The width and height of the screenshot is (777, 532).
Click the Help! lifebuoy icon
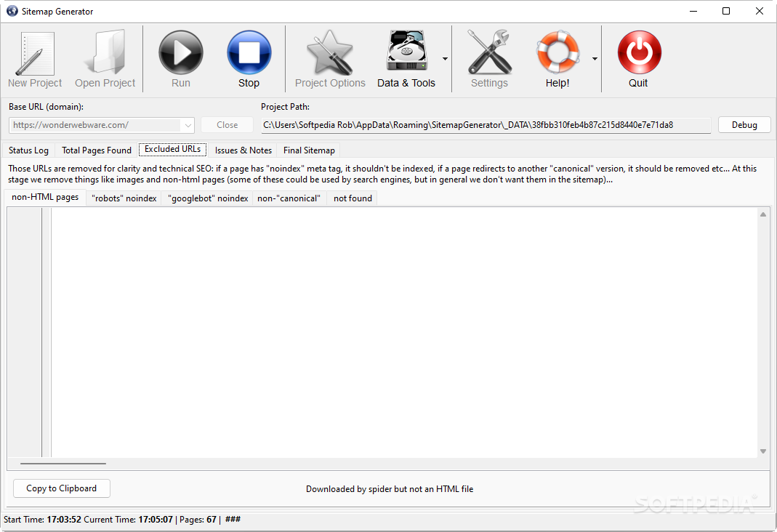coord(557,52)
